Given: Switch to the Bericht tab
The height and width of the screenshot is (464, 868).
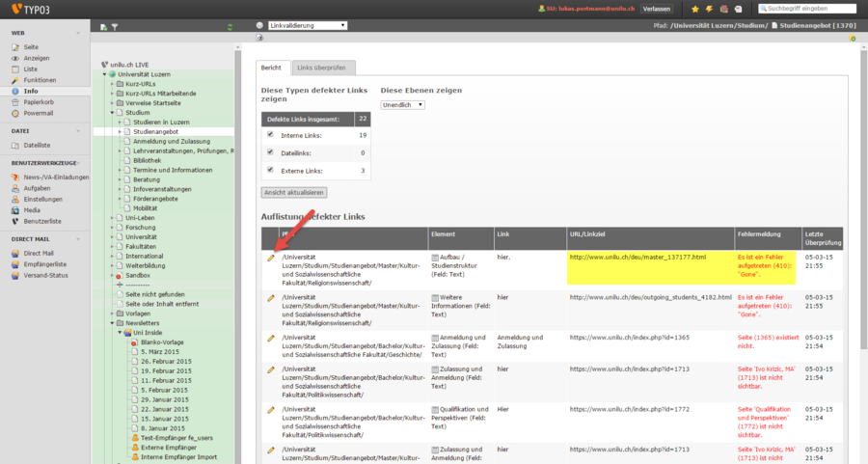Looking at the screenshot, I should pos(271,68).
